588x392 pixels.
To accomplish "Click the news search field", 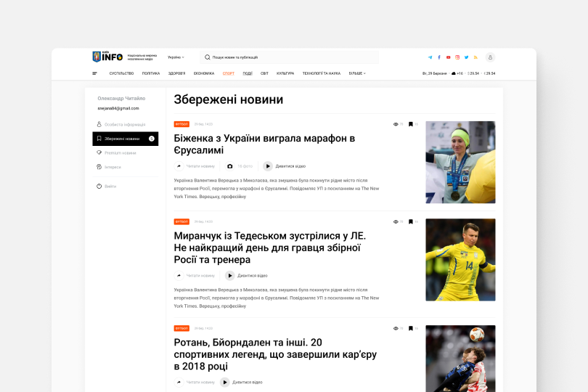I will (289, 57).
